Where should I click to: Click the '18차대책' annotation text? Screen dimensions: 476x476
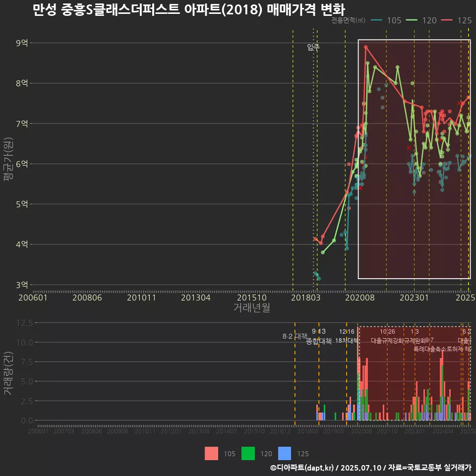click(x=347, y=340)
